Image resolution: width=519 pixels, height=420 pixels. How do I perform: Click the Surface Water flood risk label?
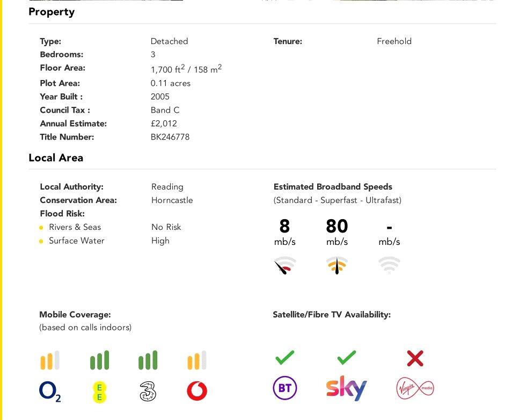coord(77,241)
